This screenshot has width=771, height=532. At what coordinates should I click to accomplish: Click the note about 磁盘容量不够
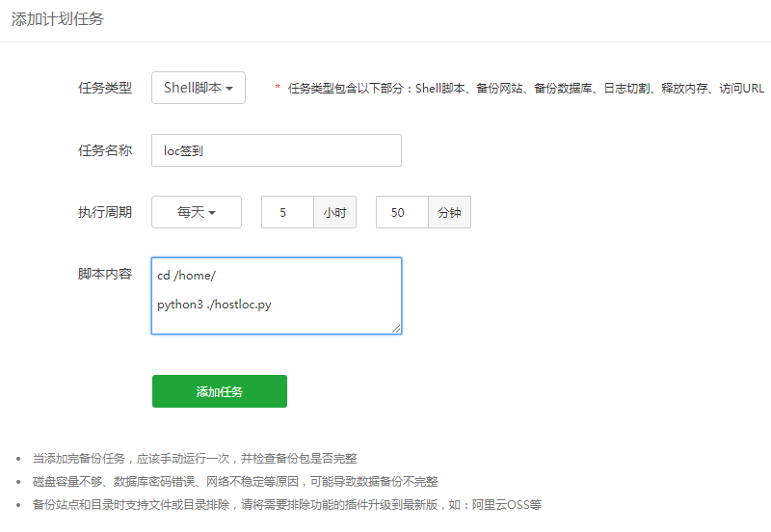click(x=235, y=481)
